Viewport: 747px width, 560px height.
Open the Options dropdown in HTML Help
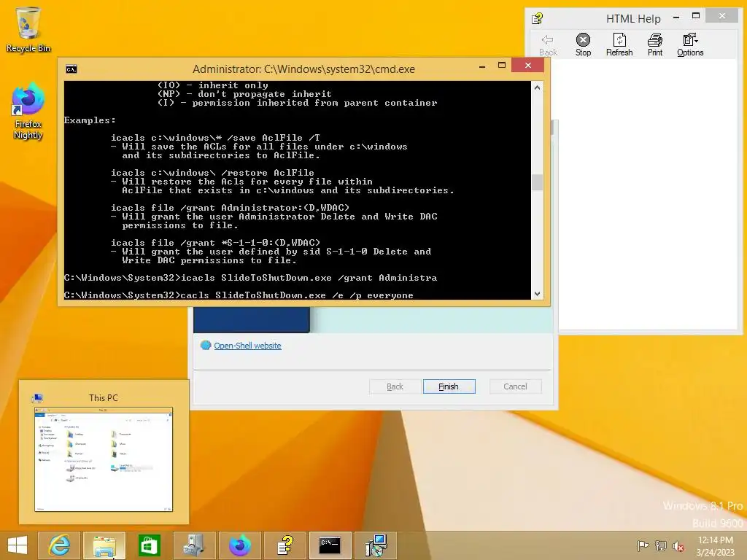(690, 44)
